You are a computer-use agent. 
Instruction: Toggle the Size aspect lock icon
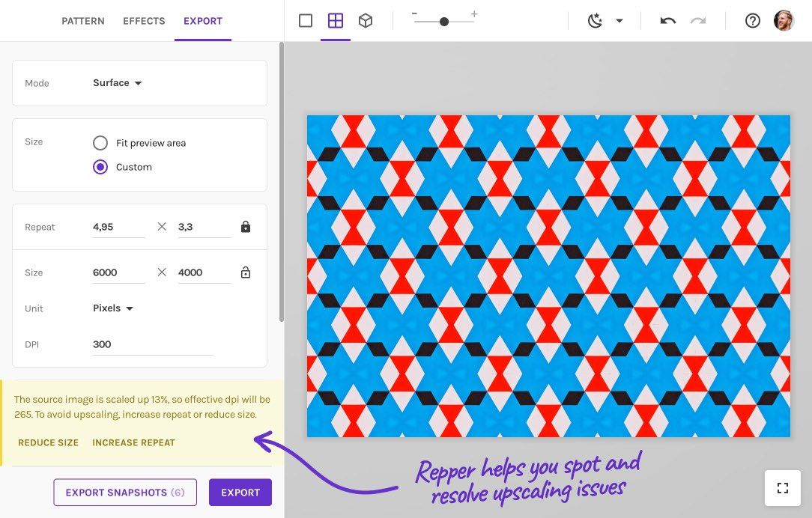(246, 272)
